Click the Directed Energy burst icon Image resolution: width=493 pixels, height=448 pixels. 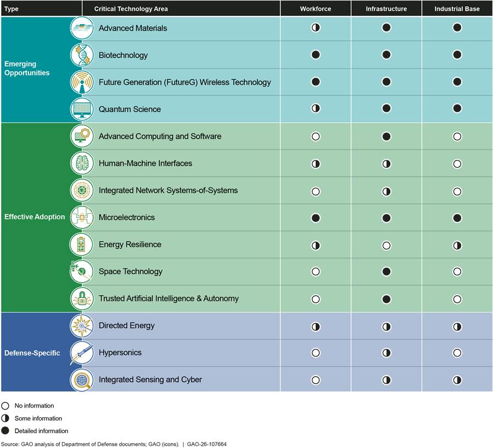pyautogui.click(x=81, y=326)
